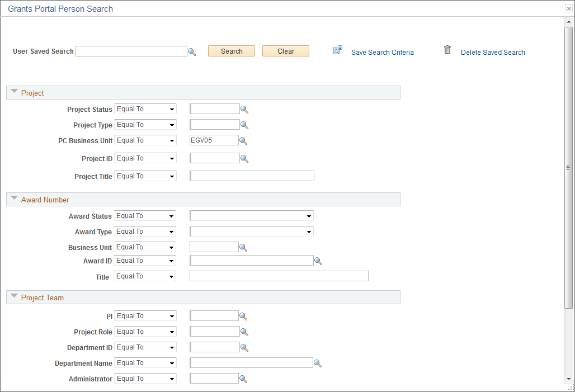Click the Search button
This screenshot has width=575, height=392.
tap(231, 50)
